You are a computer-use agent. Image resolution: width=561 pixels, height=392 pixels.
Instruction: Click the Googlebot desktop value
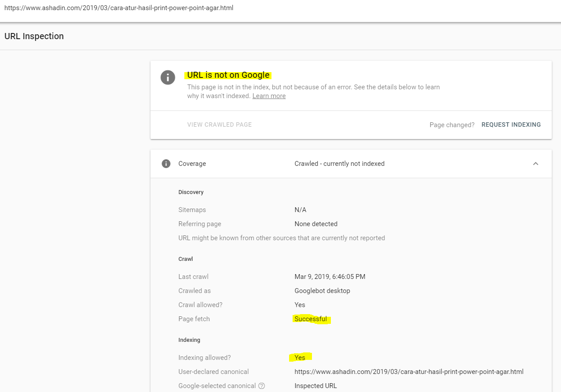(322, 291)
